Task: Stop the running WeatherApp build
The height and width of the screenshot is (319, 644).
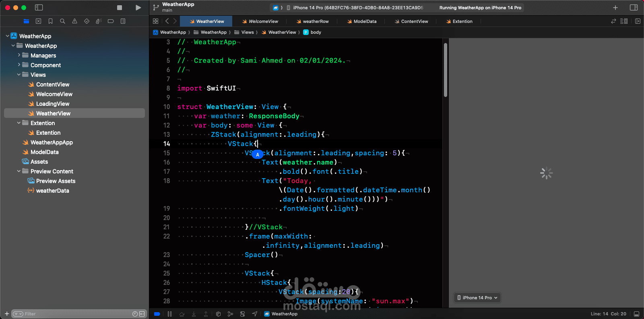Action: [x=120, y=8]
